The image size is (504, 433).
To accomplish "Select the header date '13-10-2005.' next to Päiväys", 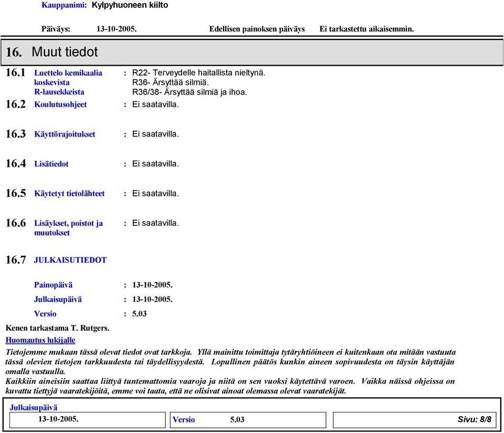I will point(117,29).
